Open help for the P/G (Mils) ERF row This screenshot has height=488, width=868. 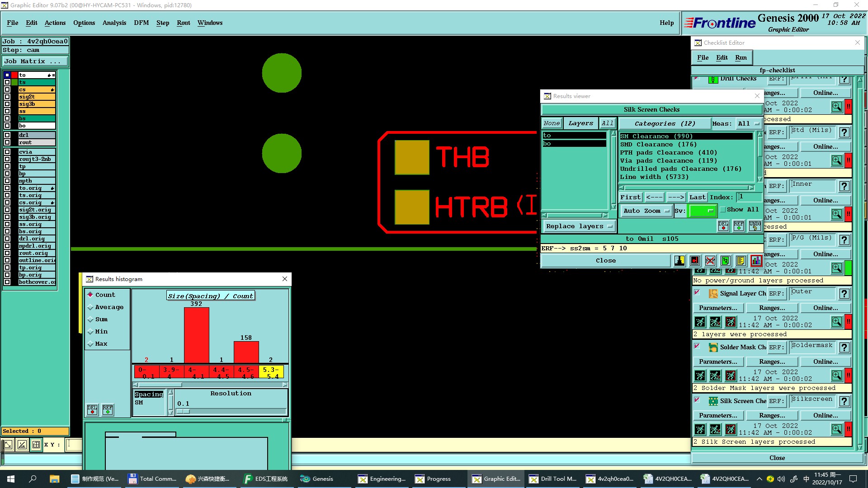point(844,239)
